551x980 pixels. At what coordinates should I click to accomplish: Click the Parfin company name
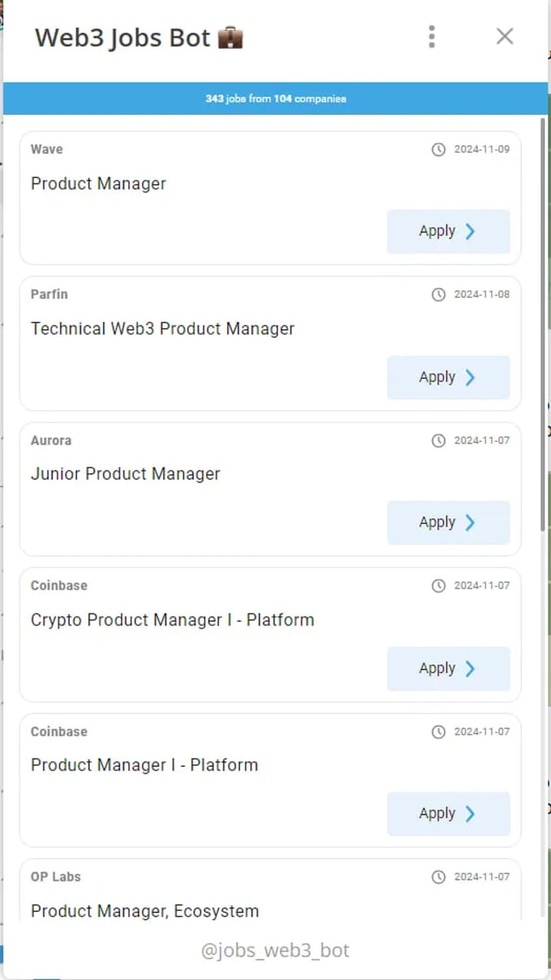click(x=49, y=294)
